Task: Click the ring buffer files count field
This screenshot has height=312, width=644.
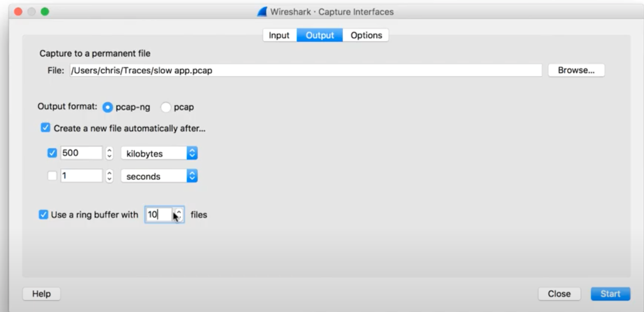Action: (160, 215)
